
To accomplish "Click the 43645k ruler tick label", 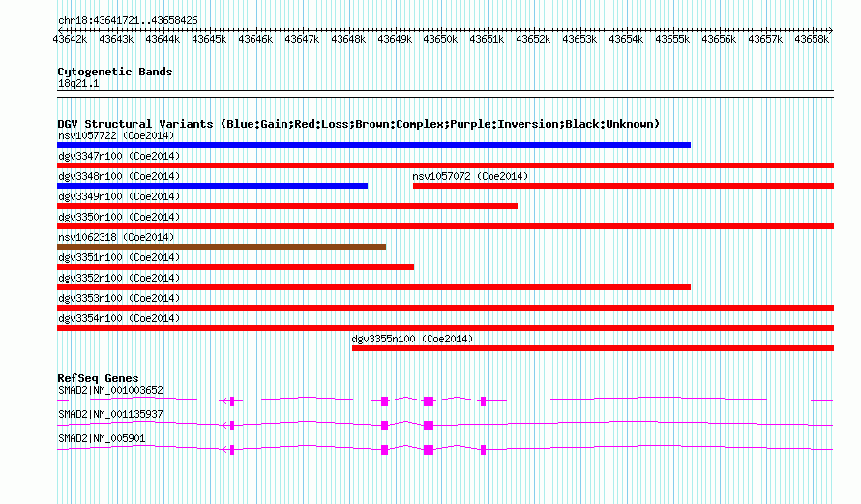I will click(209, 39).
